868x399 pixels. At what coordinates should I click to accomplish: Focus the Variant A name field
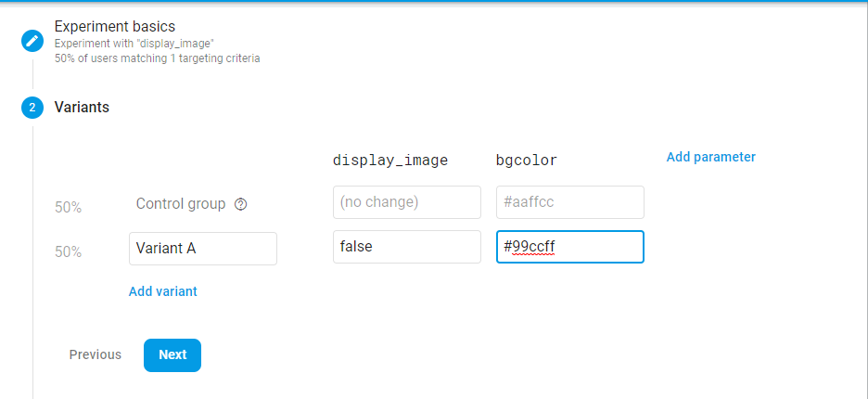point(203,249)
